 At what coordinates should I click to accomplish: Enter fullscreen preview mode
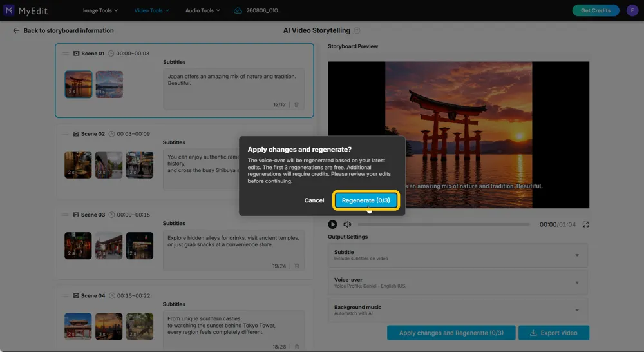[585, 224]
